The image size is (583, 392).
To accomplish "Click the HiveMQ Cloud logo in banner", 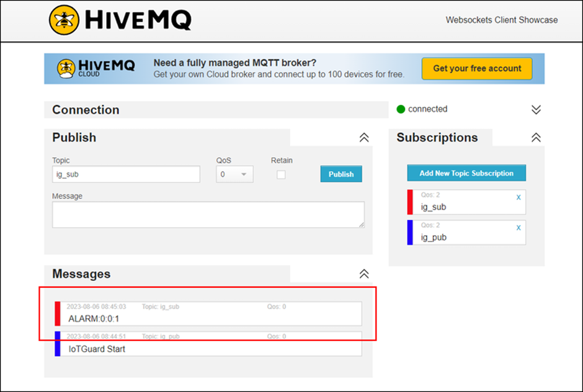I will pos(96,68).
